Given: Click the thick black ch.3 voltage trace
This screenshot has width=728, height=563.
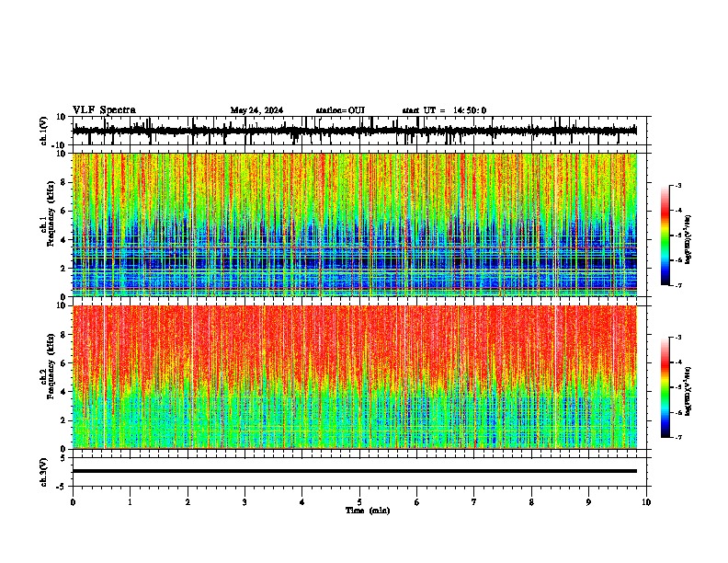Looking at the screenshot, I should pyautogui.click(x=355, y=471).
